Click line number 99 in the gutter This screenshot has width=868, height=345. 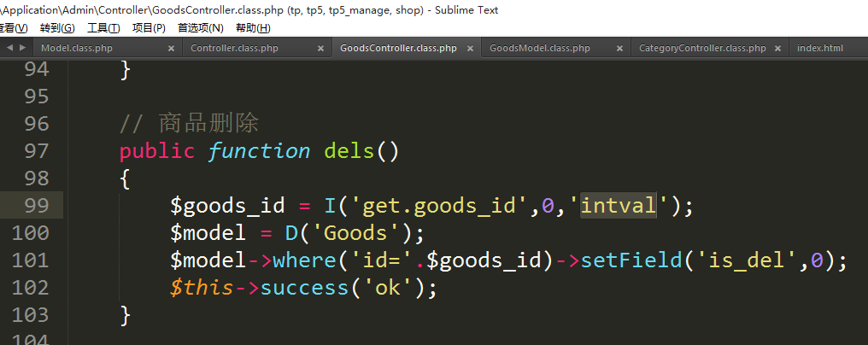[x=36, y=206]
